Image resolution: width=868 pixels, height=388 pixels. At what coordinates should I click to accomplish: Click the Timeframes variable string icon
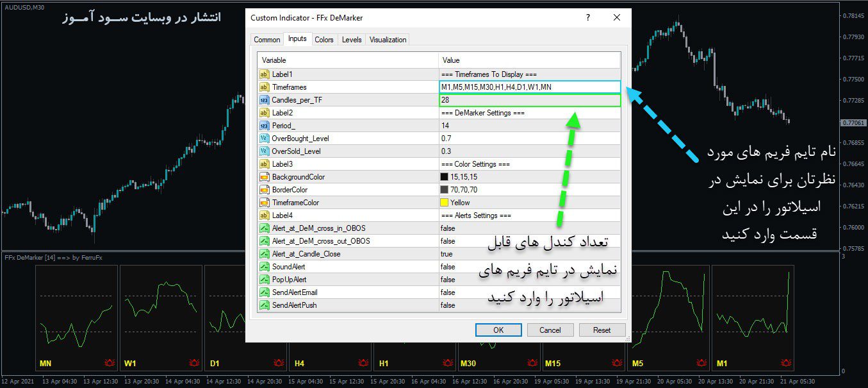264,87
